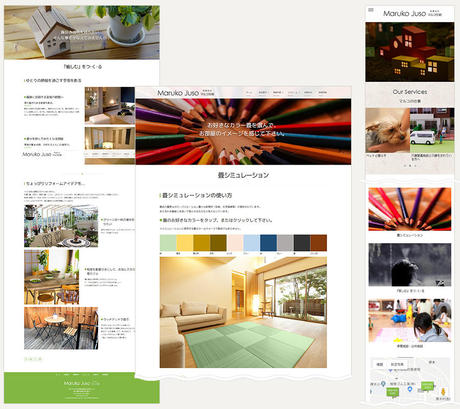Open the first item in the center navigation bar
Viewport: 460px width, 409px height.
[249, 92]
